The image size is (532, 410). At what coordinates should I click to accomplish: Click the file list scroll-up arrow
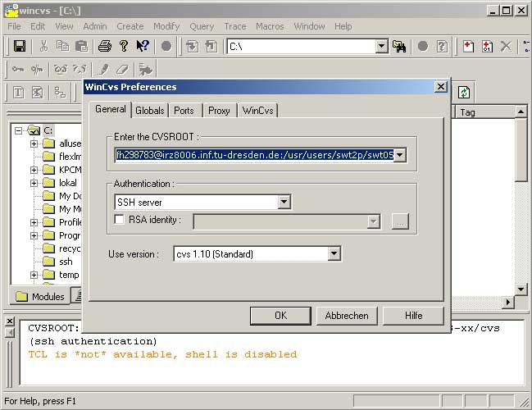[521, 112]
